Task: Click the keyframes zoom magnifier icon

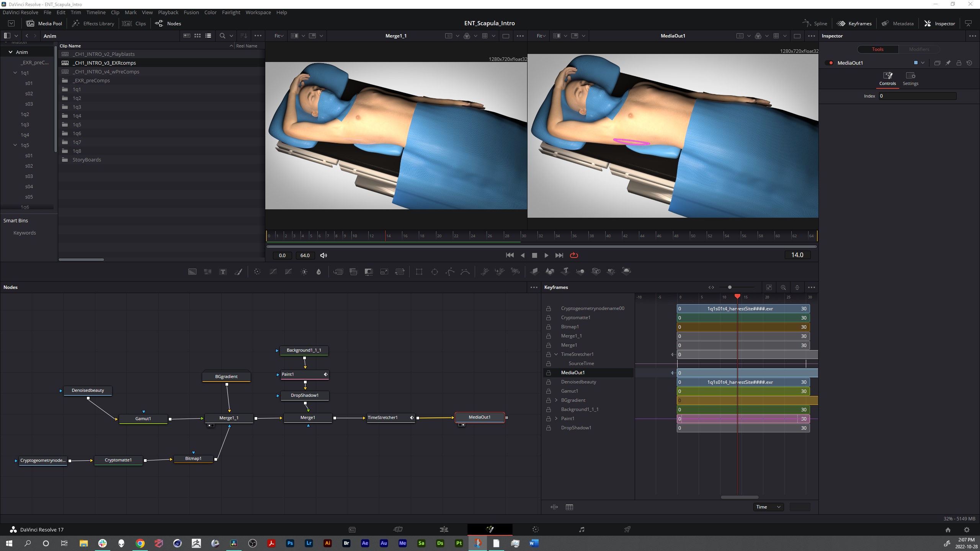Action: click(x=783, y=287)
